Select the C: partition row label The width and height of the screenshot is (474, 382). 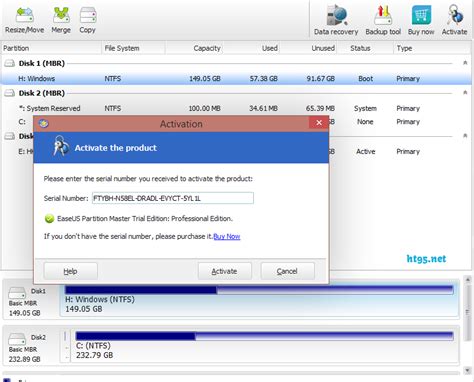[22, 122]
